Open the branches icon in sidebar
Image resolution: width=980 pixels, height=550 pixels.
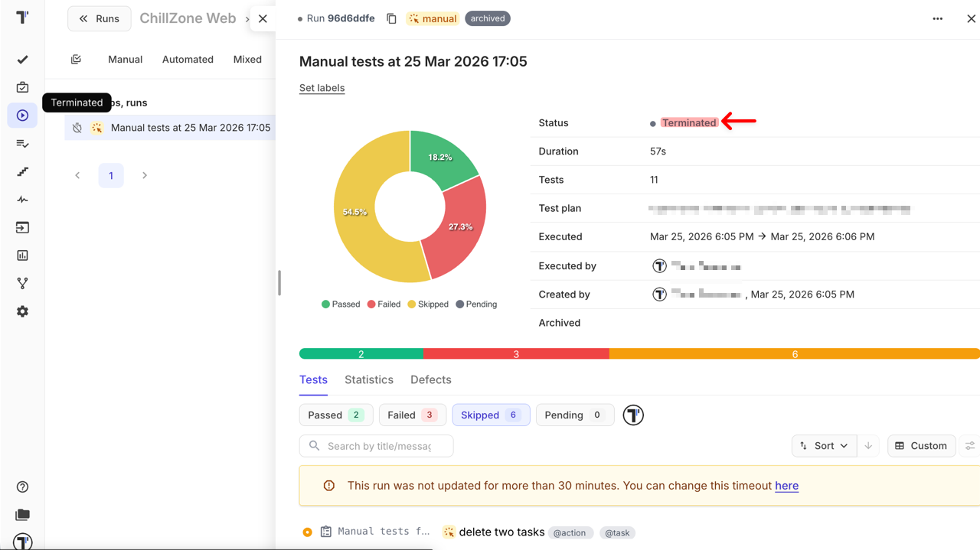coord(22,283)
